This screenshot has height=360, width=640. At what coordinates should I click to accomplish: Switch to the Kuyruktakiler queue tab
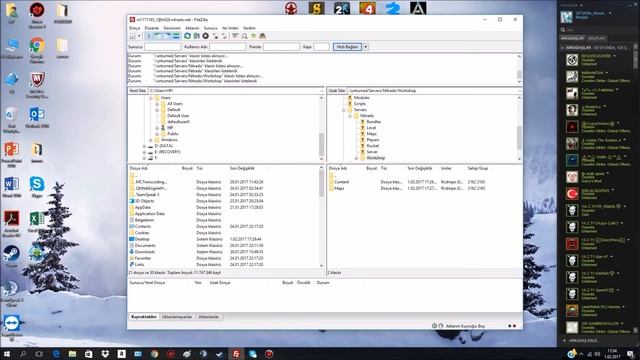(144, 317)
